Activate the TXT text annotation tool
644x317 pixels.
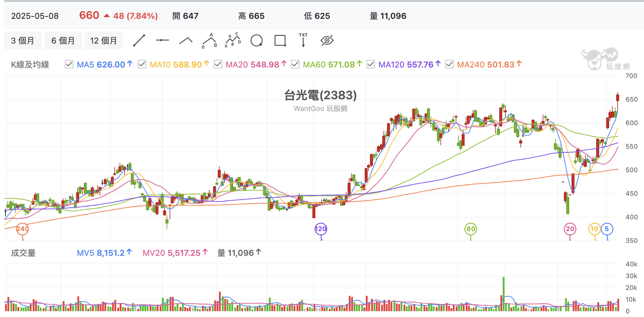coord(303,40)
